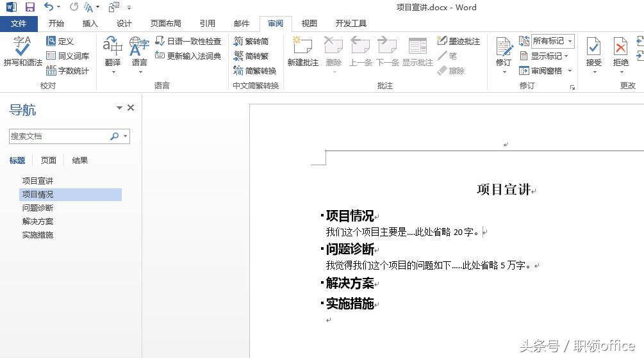
Task: Expand the Customize Quick Access Toolbar arrow
Action: (129, 7)
